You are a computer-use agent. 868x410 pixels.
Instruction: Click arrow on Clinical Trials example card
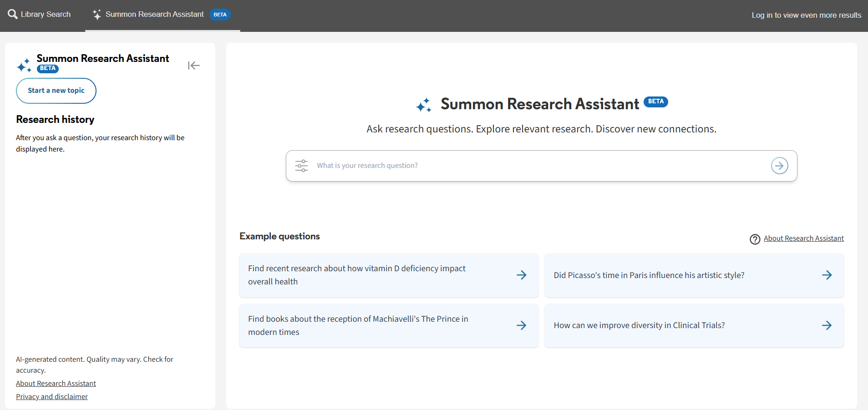tap(827, 325)
